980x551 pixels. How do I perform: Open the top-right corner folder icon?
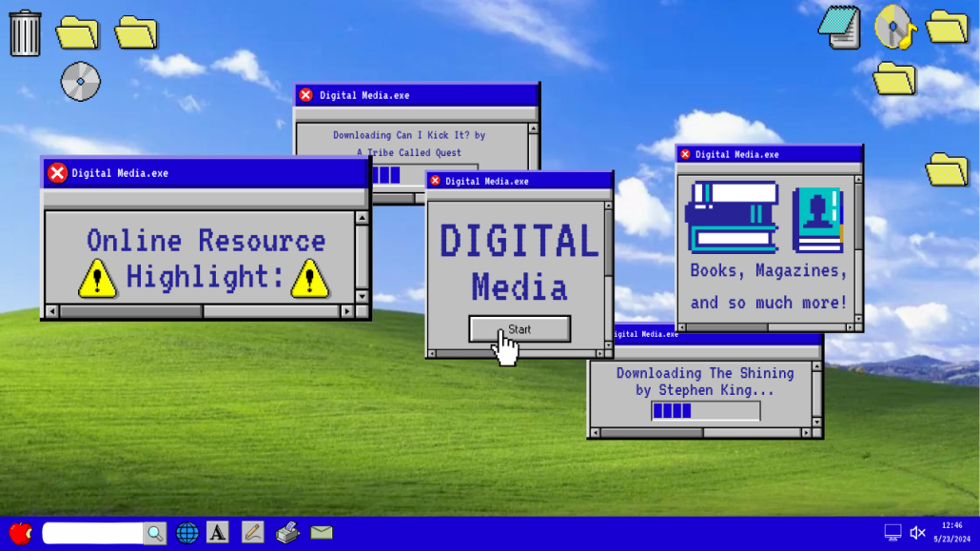[x=947, y=27]
